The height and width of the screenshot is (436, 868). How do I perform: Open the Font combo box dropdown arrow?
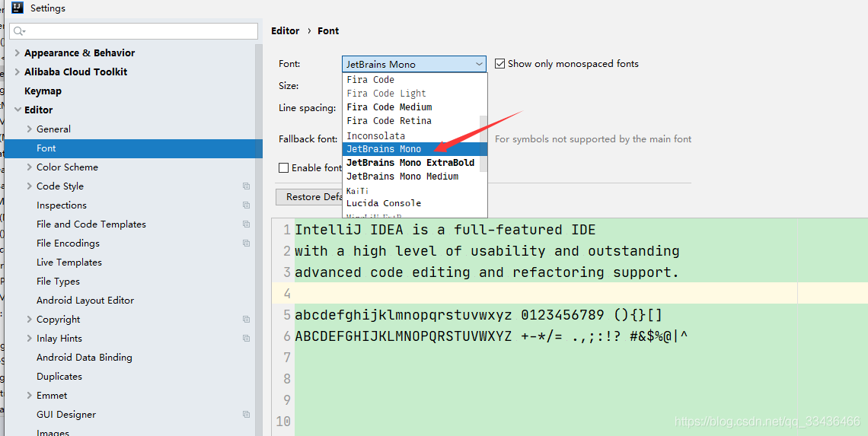tap(480, 64)
